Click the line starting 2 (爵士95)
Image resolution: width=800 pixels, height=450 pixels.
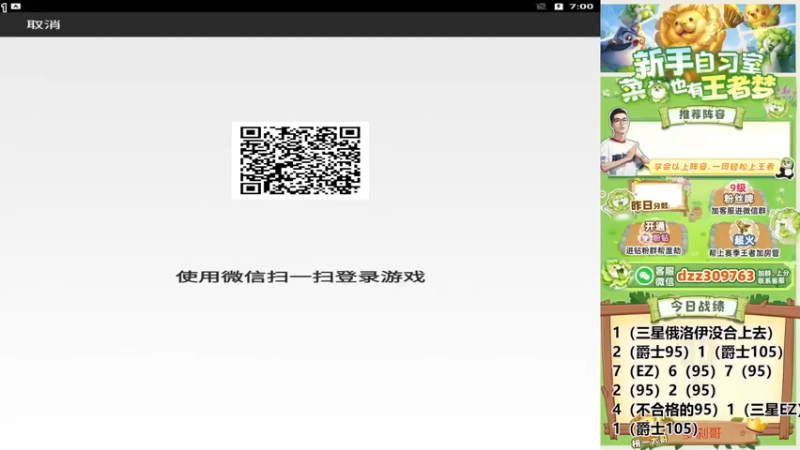click(697, 352)
